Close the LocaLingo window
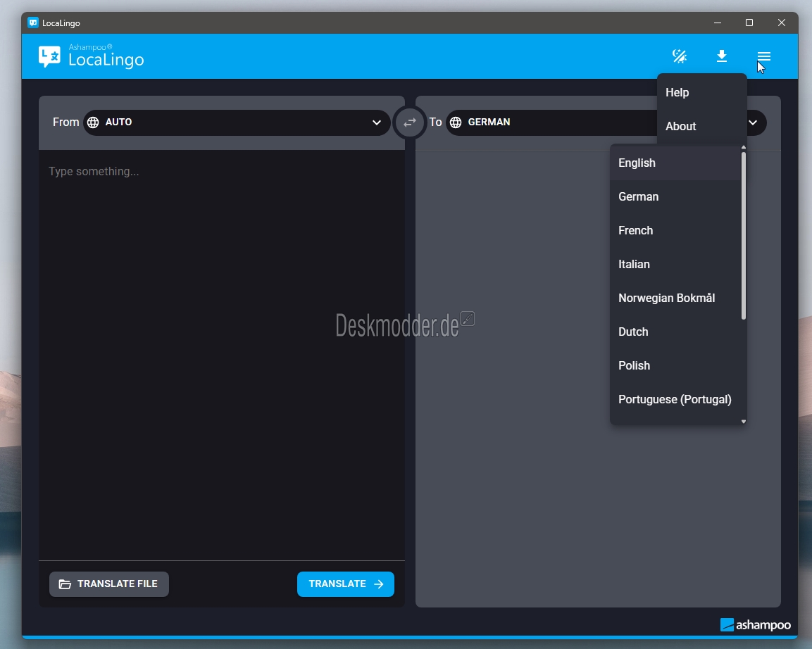 tap(782, 23)
